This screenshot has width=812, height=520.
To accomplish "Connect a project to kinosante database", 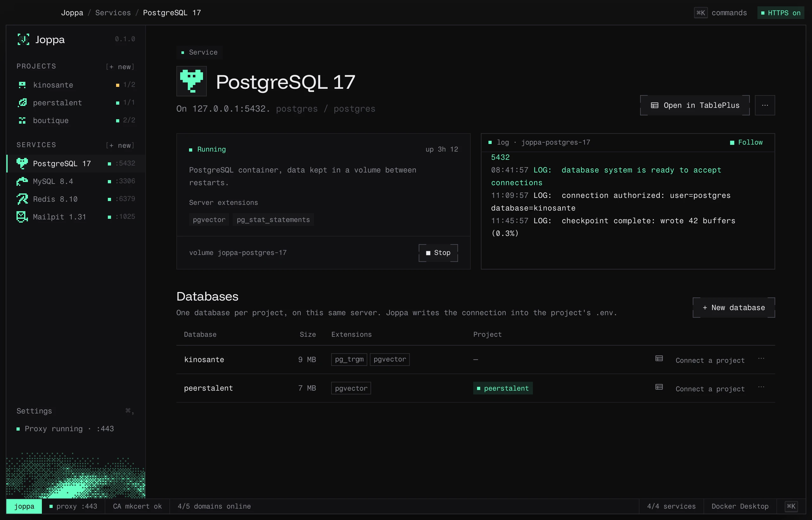I will pos(710,360).
